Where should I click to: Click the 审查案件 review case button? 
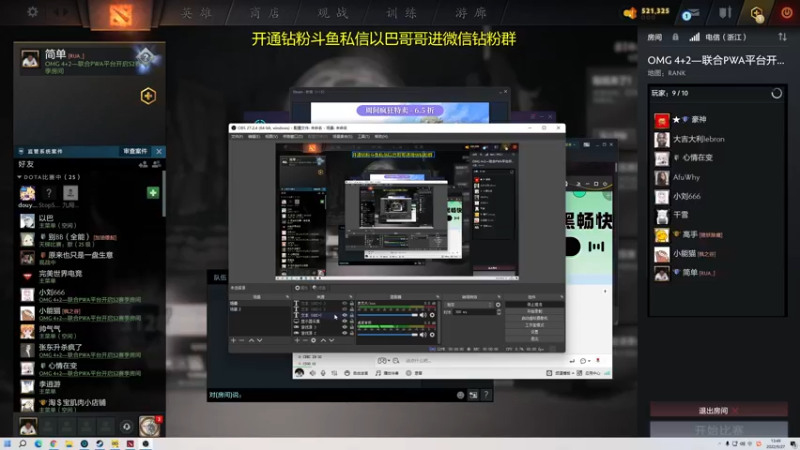pos(135,152)
